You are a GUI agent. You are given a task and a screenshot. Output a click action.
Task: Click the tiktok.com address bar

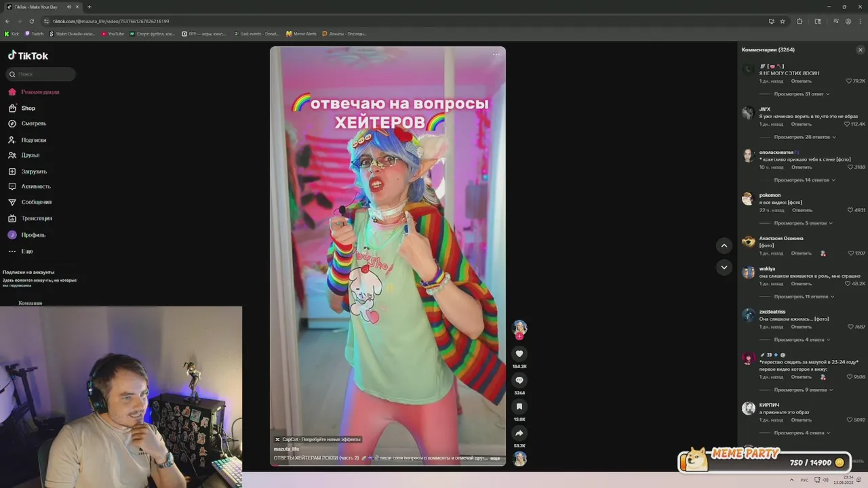click(x=407, y=21)
